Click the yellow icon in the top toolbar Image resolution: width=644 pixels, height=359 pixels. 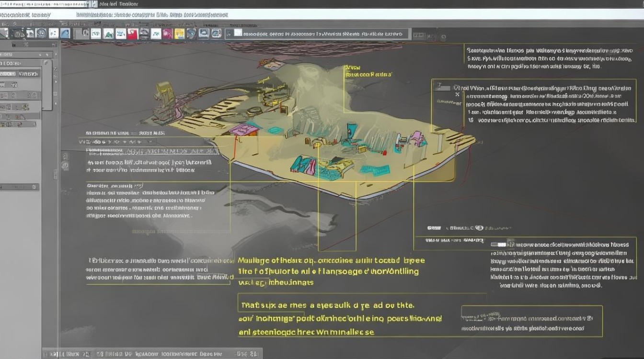[x=179, y=34]
